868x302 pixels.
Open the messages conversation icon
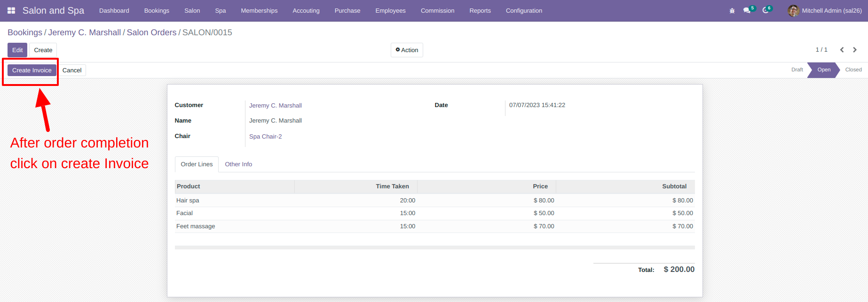click(747, 10)
